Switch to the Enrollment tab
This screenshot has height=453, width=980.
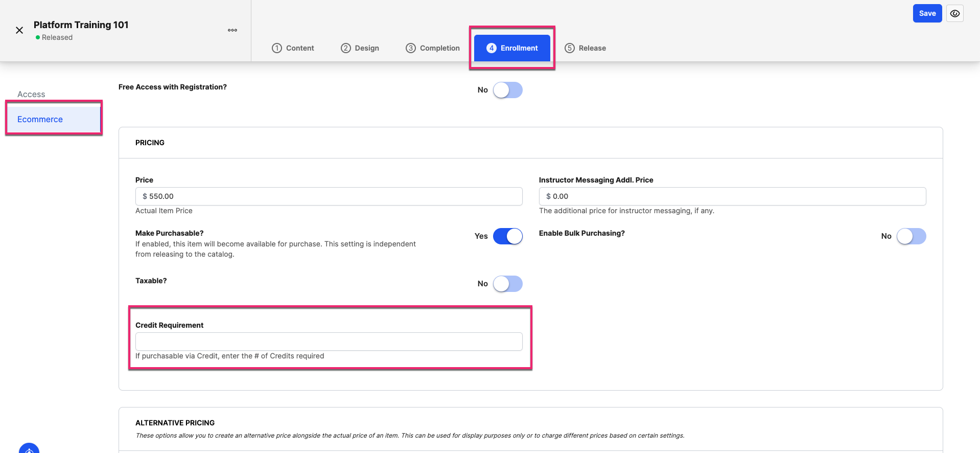click(x=512, y=48)
